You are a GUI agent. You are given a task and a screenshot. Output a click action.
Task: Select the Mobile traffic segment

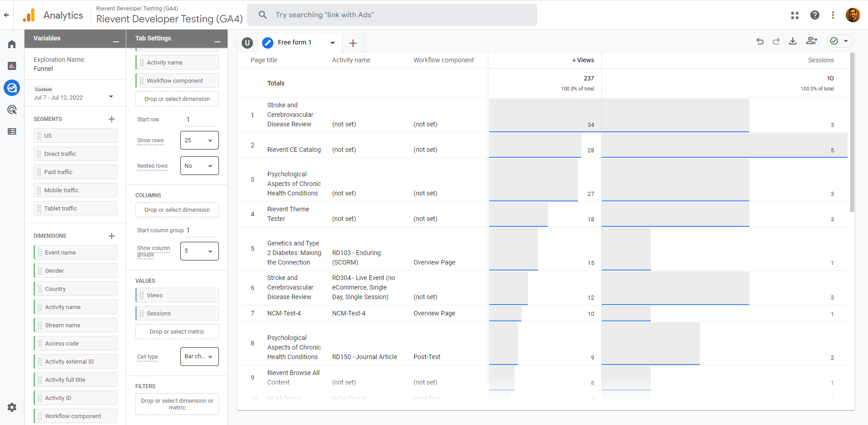(75, 190)
